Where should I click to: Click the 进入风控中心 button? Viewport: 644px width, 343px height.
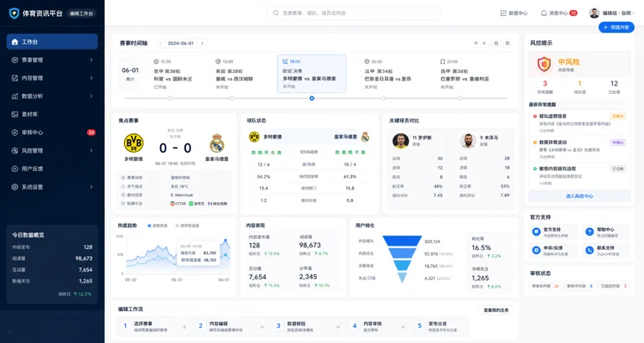(x=579, y=196)
